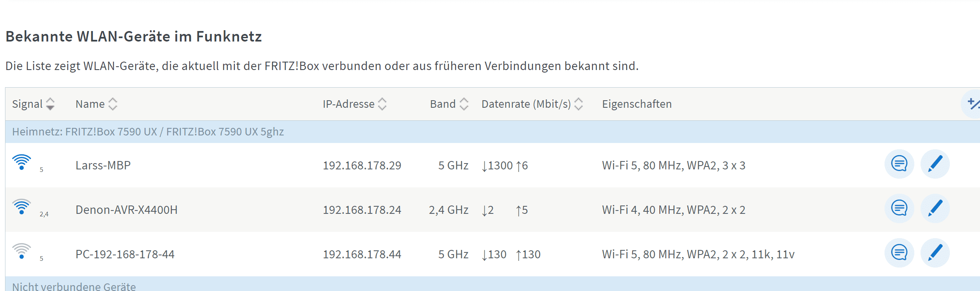
Task: Edit the PC-192-168-178-44 device entry
Action: click(x=935, y=253)
